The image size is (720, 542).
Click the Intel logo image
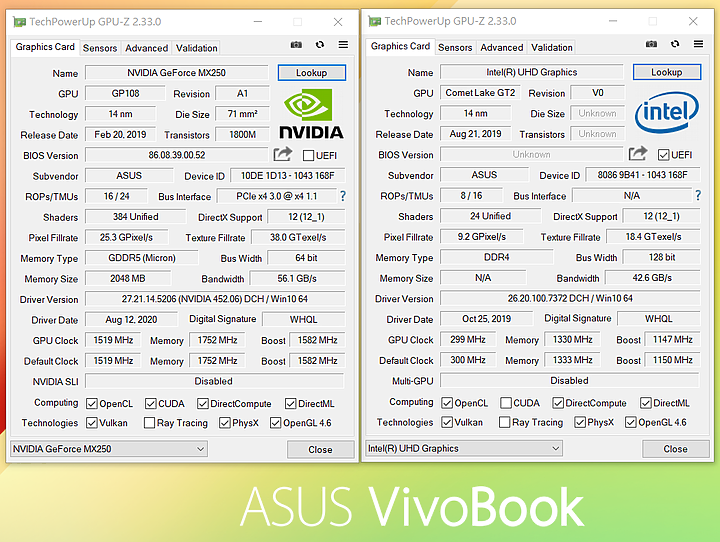667,113
